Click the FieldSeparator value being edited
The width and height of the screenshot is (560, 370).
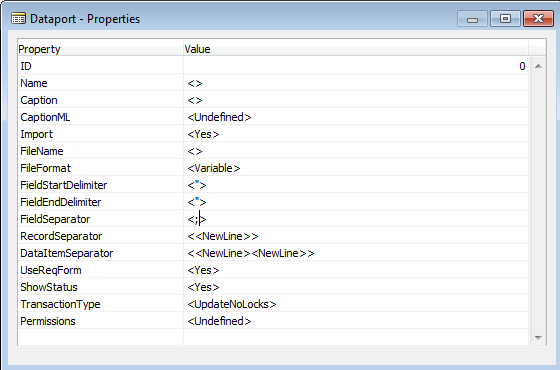[x=356, y=219]
